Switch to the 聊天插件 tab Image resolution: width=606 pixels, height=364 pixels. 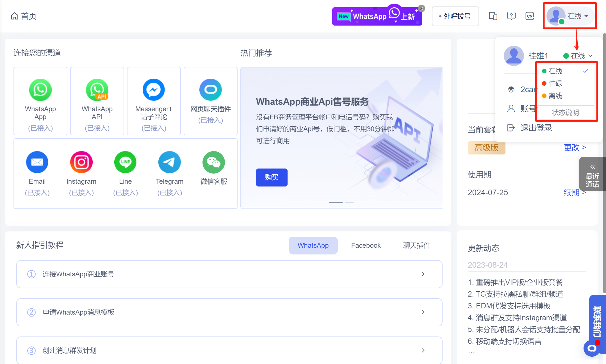(x=416, y=245)
